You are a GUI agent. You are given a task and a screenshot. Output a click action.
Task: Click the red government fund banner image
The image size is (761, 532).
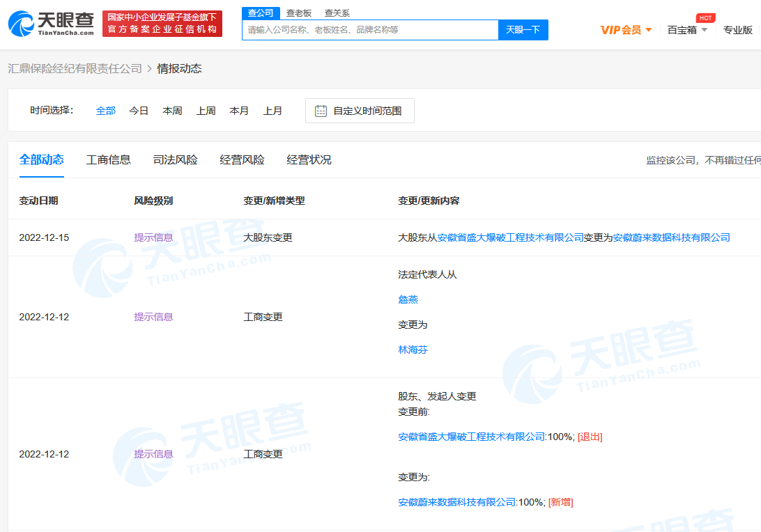click(162, 23)
